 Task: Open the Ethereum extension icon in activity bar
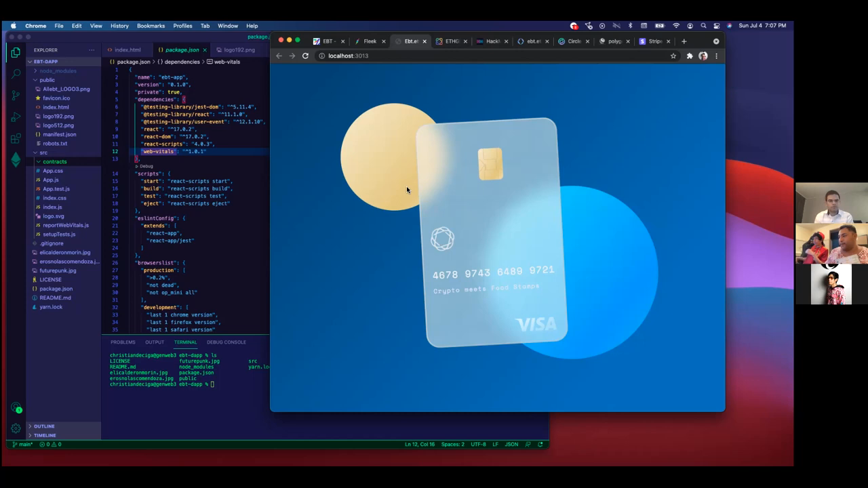(x=15, y=160)
